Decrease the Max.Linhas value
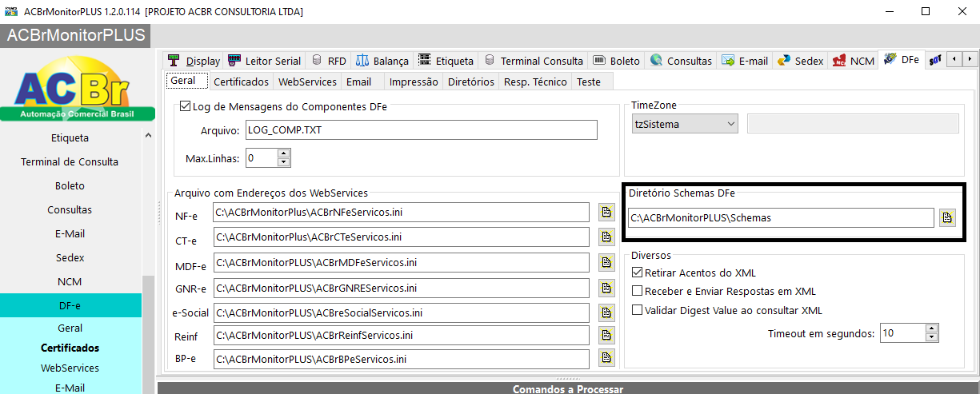The height and width of the screenshot is (394, 980). [x=282, y=162]
